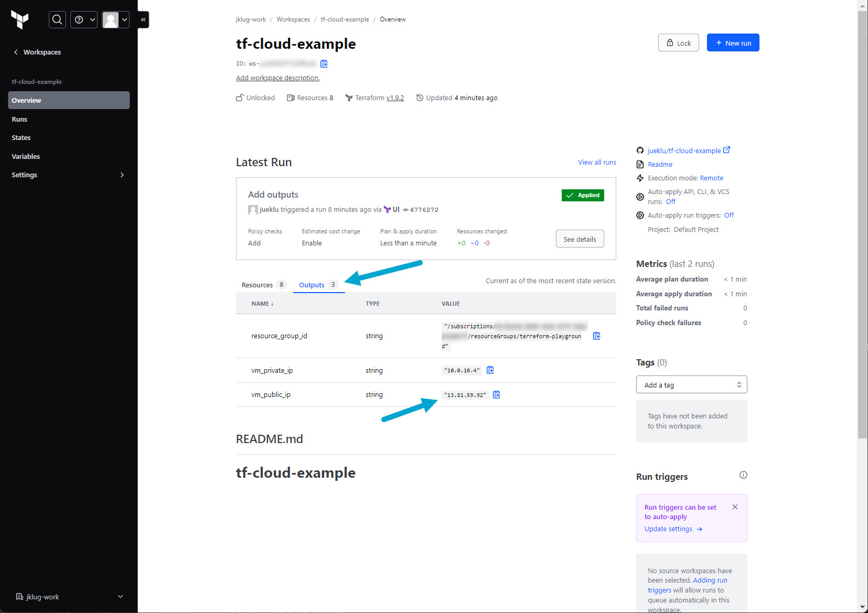Expand the Settings submenu in sidebar
The width and height of the screenshot is (868, 613).
[122, 175]
